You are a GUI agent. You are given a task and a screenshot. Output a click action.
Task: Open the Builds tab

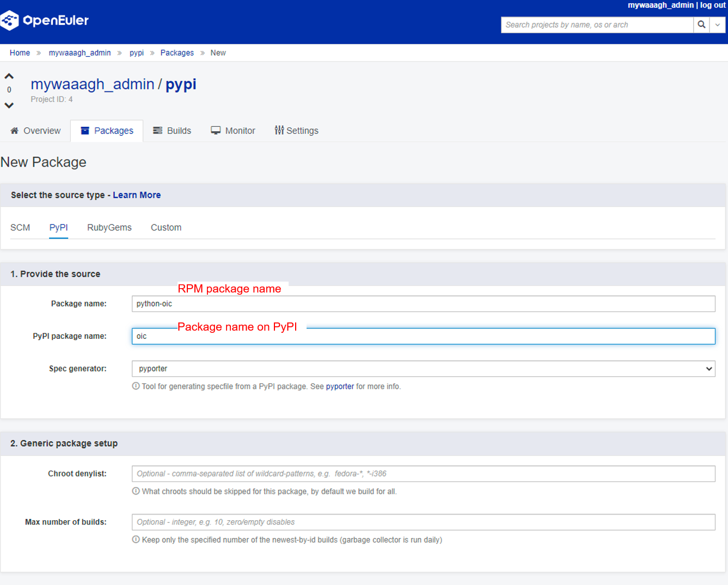pyautogui.click(x=172, y=131)
